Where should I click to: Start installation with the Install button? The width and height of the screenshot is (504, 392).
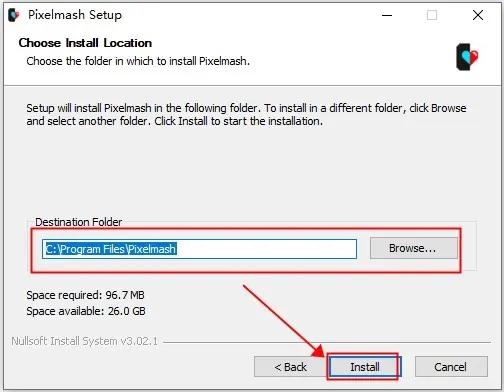[x=365, y=367]
